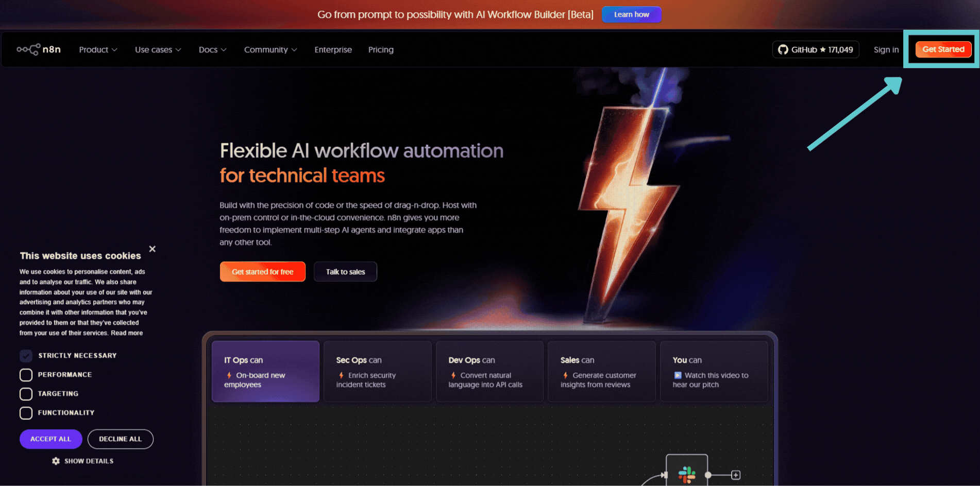
Task: Click the Learn how banner button
Action: tap(631, 14)
